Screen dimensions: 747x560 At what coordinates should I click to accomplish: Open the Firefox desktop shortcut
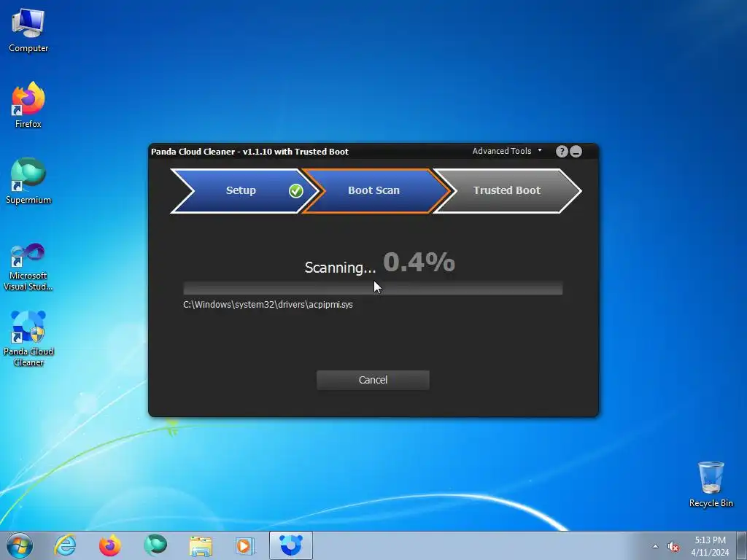28,105
